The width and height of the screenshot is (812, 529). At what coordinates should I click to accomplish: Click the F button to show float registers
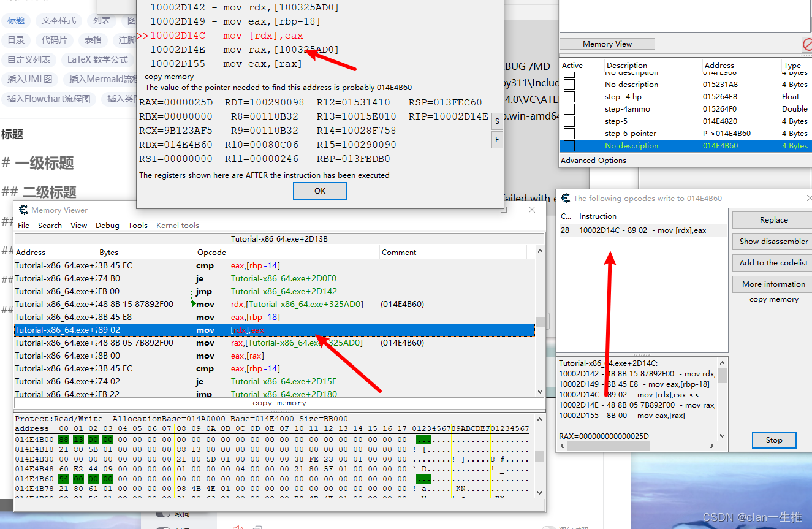pyautogui.click(x=497, y=139)
